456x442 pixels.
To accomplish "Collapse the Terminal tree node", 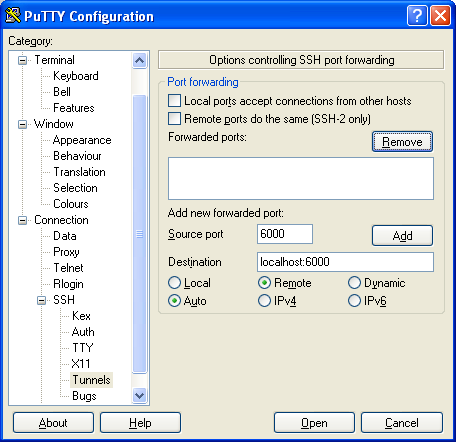I will 22,60.
